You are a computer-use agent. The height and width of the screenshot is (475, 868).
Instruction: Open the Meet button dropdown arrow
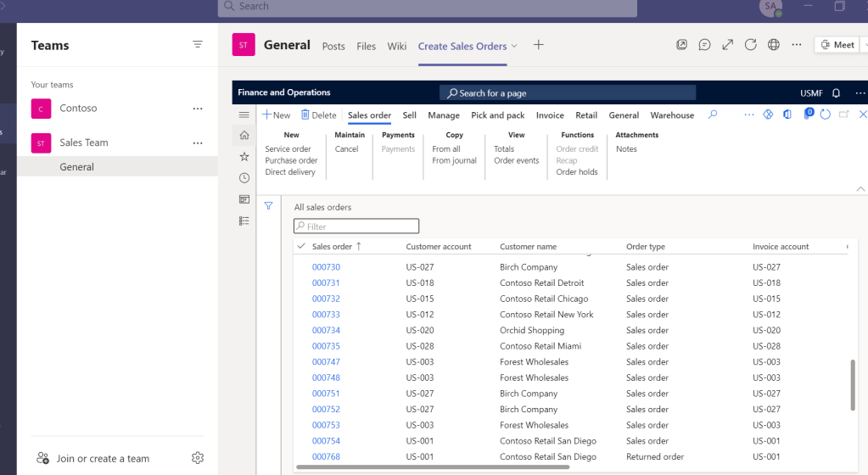coord(865,45)
